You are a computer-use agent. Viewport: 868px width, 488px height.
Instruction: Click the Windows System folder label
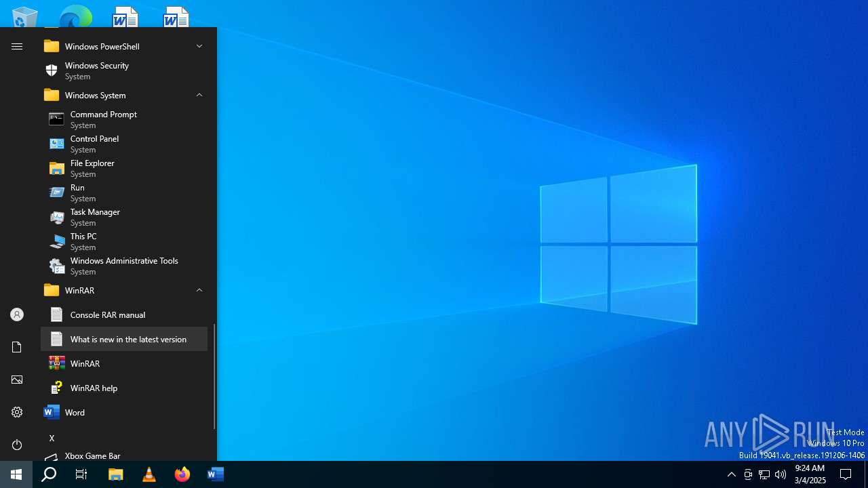click(x=95, y=95)
